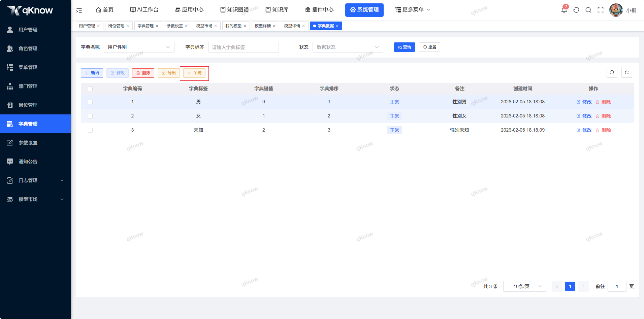Click 删除 in the 男 row
The width and height of the screenshot is (644, 319).
(603, 102)
